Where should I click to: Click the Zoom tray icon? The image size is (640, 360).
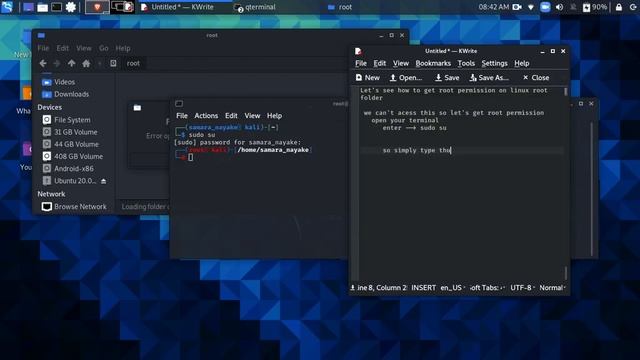[x=545, y=7]
